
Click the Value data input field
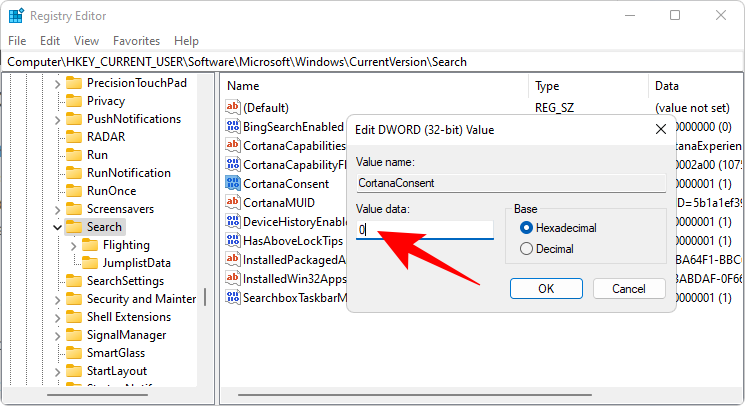[425, 230]
